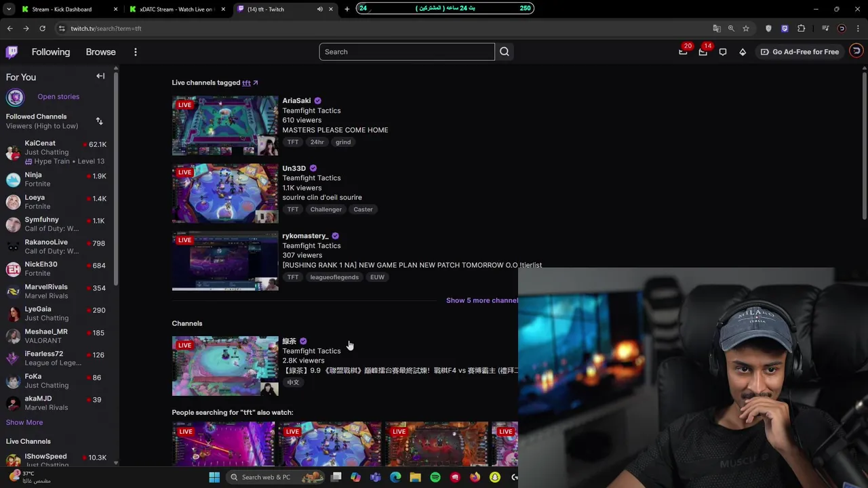Open Whispers chat bubble icon
This screenshot has height=488, width=868.
coord(723,52)
